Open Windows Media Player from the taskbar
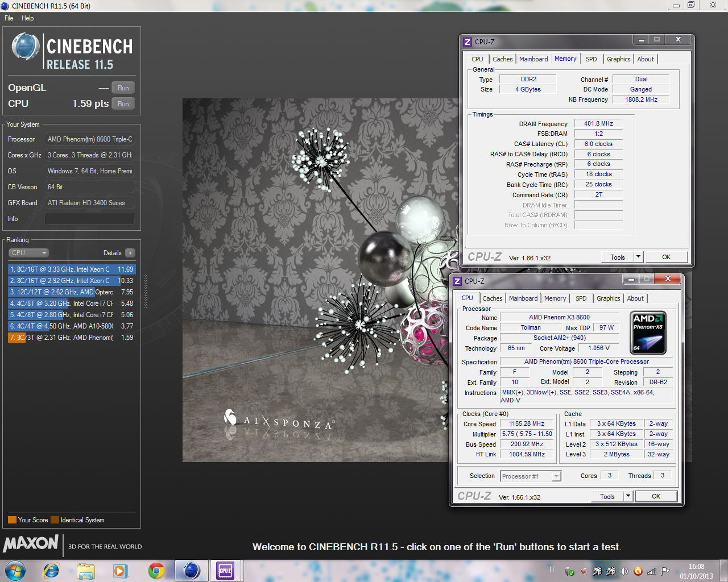This screenshot has width=728, height=582. click(x=121, y=571)
